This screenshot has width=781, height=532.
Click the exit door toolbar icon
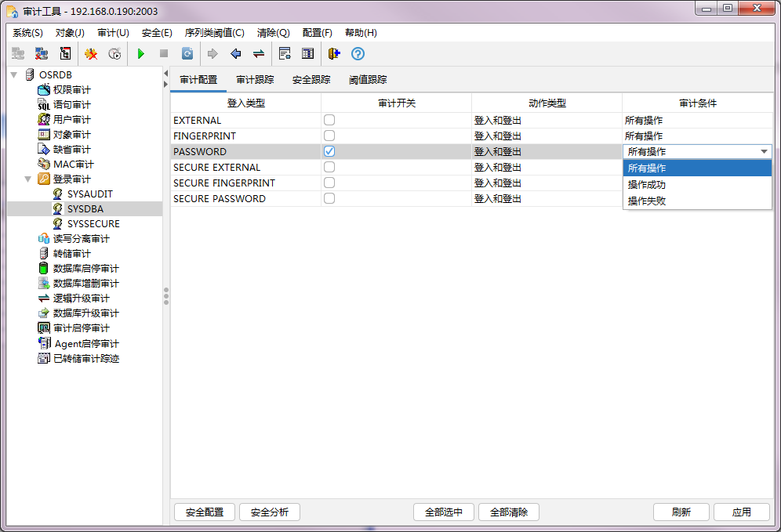point(334,54)
